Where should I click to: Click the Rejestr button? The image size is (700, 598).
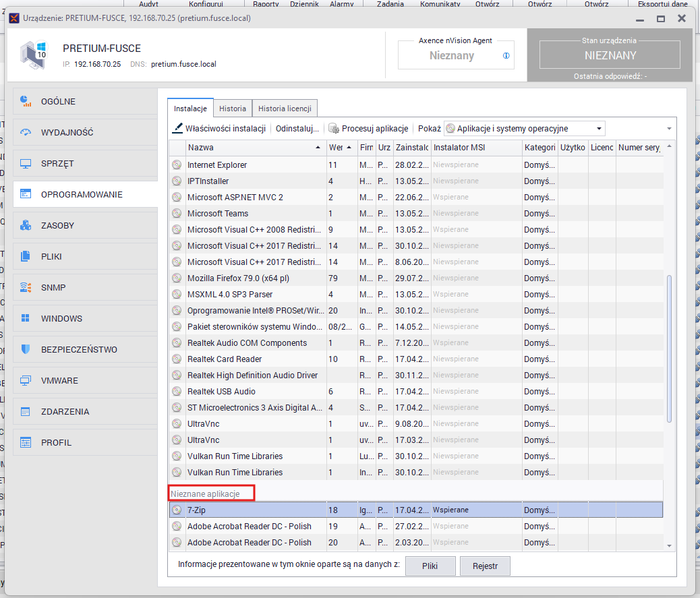coord(485,566)
